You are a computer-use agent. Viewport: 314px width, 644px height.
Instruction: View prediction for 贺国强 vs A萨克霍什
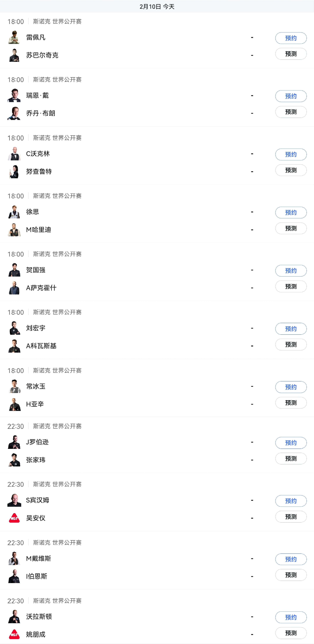291,286
